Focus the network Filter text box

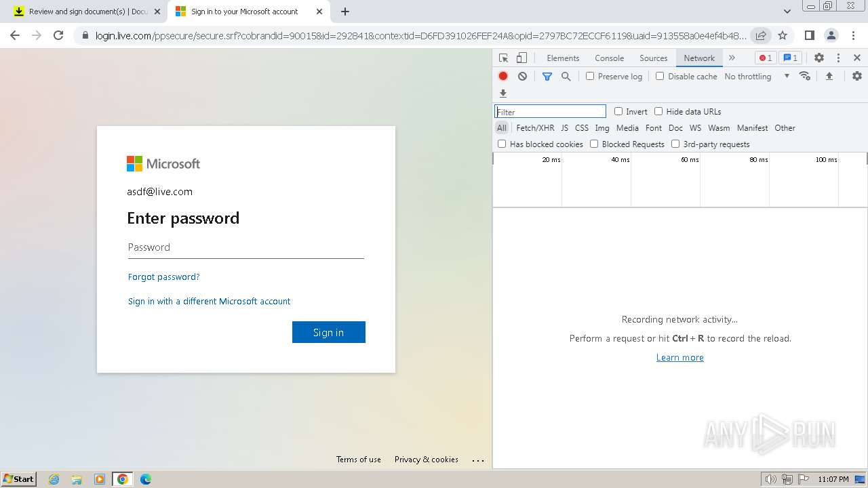pos(550,111)
